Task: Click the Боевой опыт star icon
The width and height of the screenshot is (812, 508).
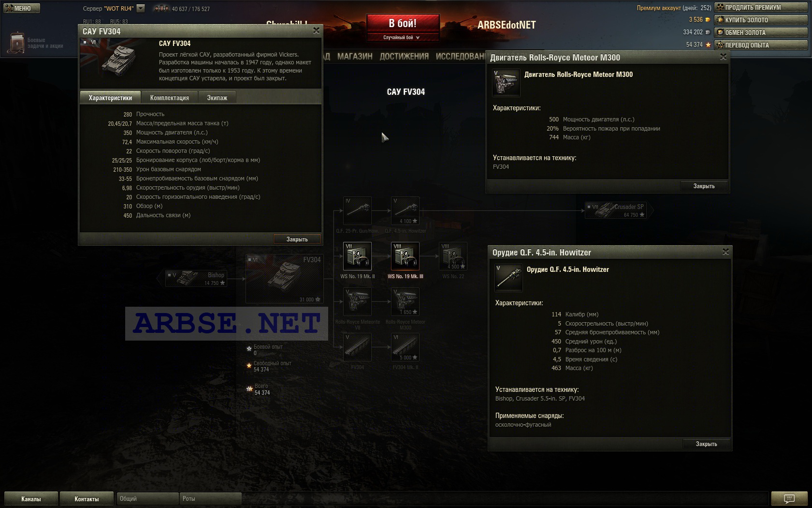Action: pyautogui.click(x=249, y=348)
